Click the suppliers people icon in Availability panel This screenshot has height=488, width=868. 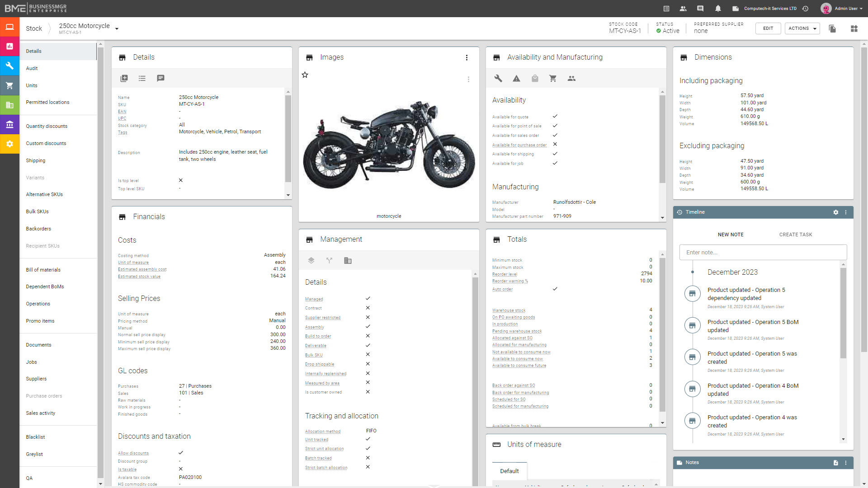click(x=571, y=78)
